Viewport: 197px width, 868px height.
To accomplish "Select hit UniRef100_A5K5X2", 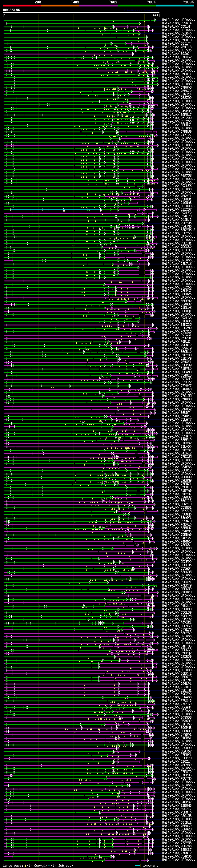I will click(x=177, y=125).
